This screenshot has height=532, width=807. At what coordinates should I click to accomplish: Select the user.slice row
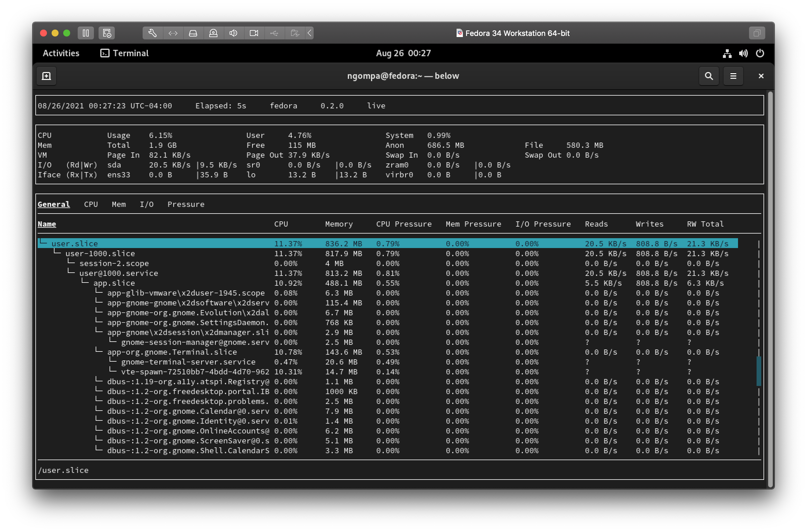point(388,244)
